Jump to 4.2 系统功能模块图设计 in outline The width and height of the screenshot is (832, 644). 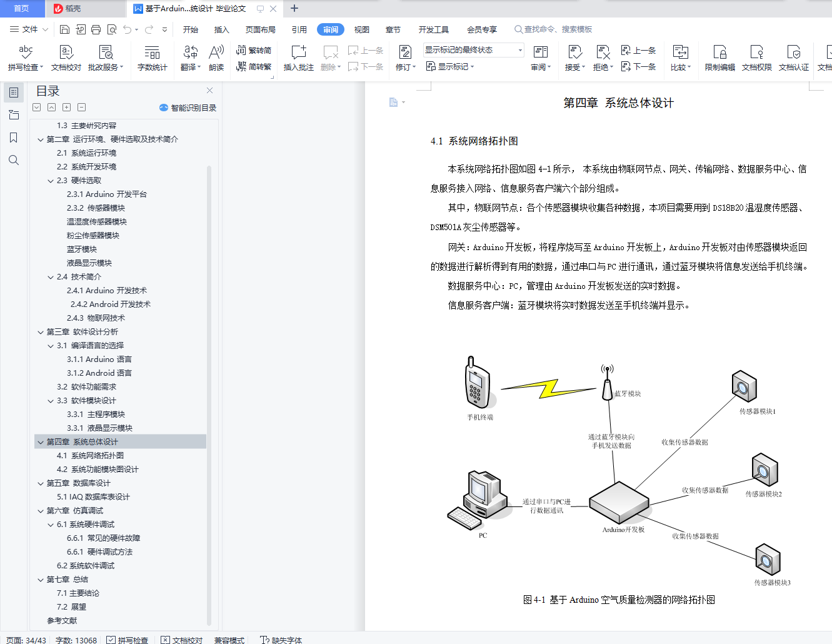(98, 470)
